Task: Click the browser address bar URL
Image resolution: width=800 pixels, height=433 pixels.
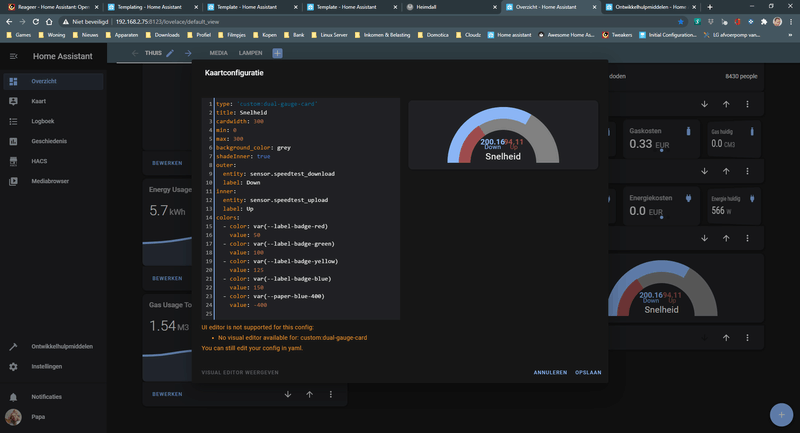Action: 167,22
